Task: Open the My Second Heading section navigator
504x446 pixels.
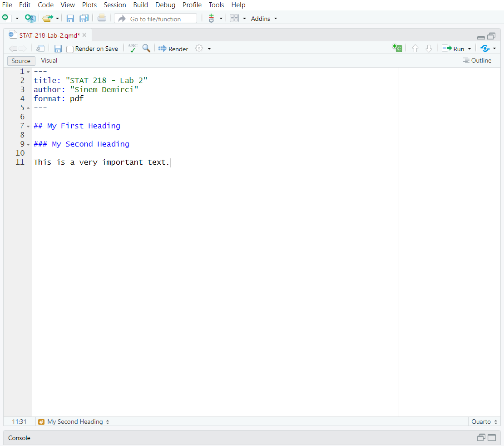Action: (x=75, y=421)
